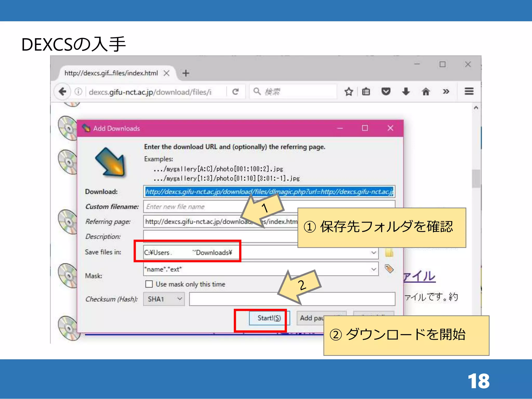Open the Firefox hamburger menu
This screenshot has width=532, height=399.
pyautogui.click(x=469, y=91)
